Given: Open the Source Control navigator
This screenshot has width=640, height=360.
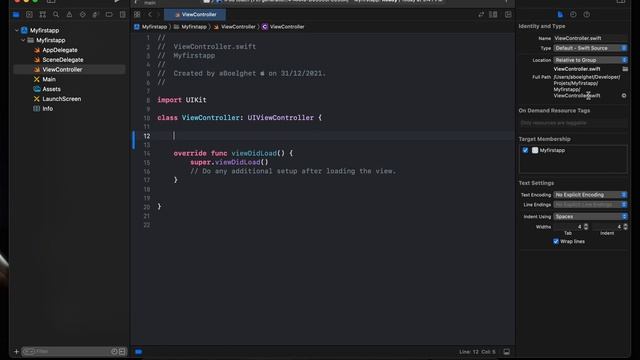Looking at the screenshot, I should click(29, 15).
